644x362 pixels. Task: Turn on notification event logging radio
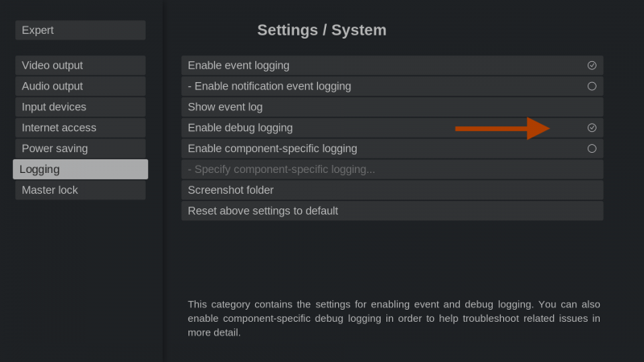tap(592, 86)
